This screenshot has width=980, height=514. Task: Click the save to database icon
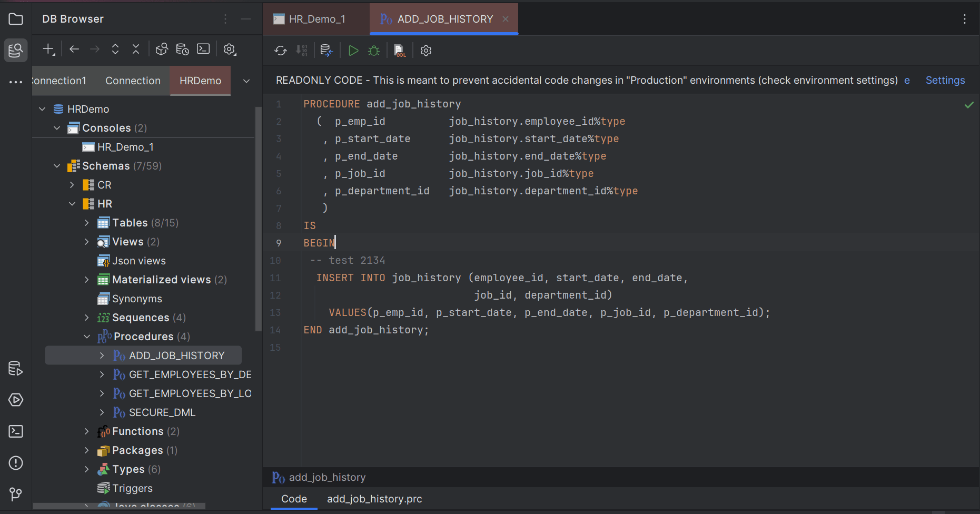tap(326, 51)
